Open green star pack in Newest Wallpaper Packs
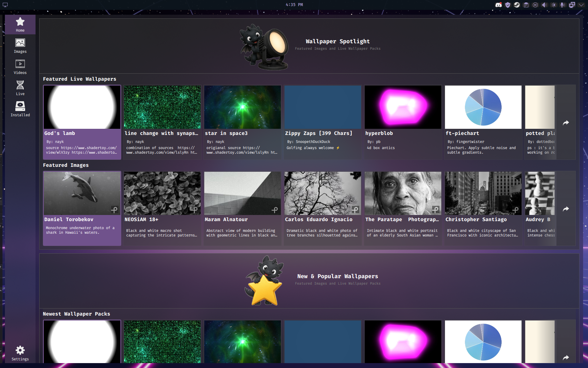The image size is (588, 368). tap(243, 342)
